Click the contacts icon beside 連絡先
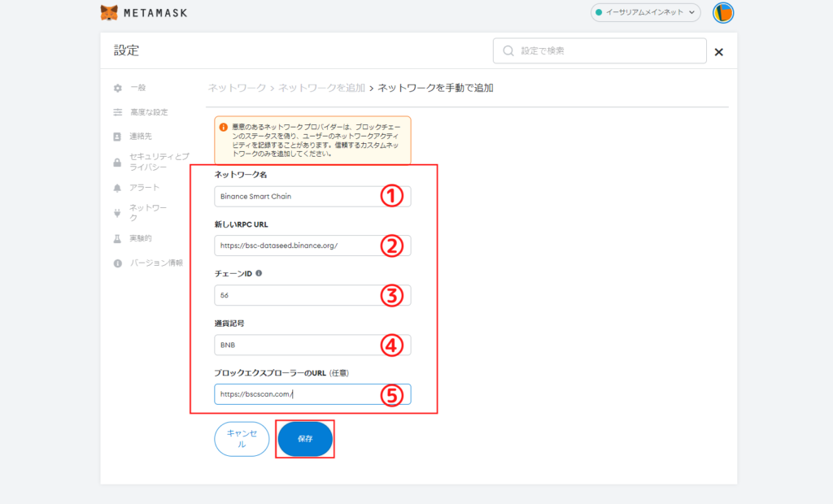Viewport: 833px width, 504px height. click(x=117, y=137)
